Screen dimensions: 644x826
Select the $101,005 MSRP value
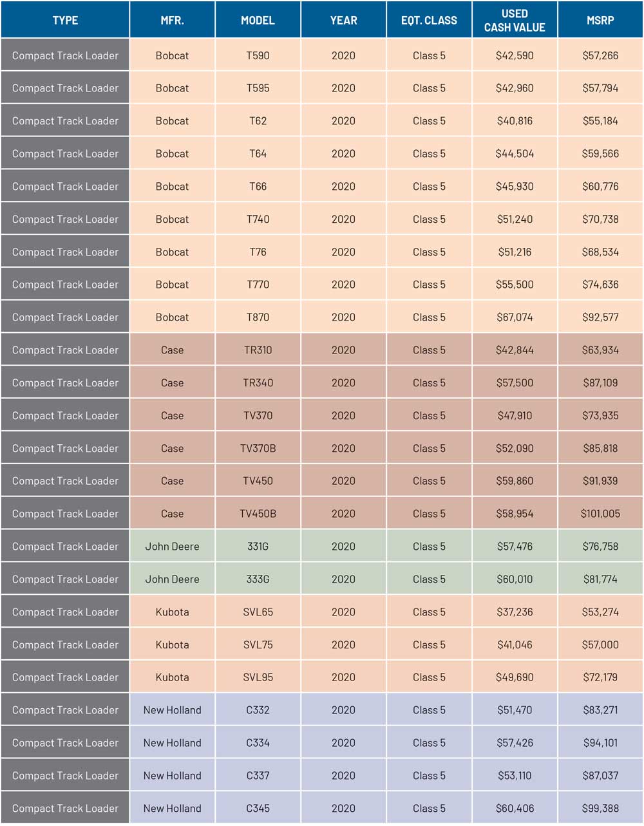600,514
